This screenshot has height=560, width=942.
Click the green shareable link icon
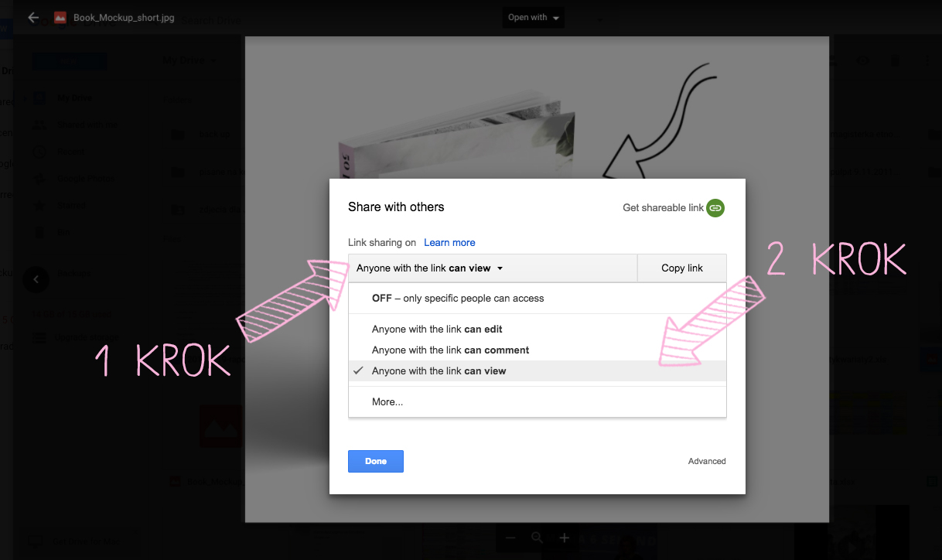click(715, 207)
